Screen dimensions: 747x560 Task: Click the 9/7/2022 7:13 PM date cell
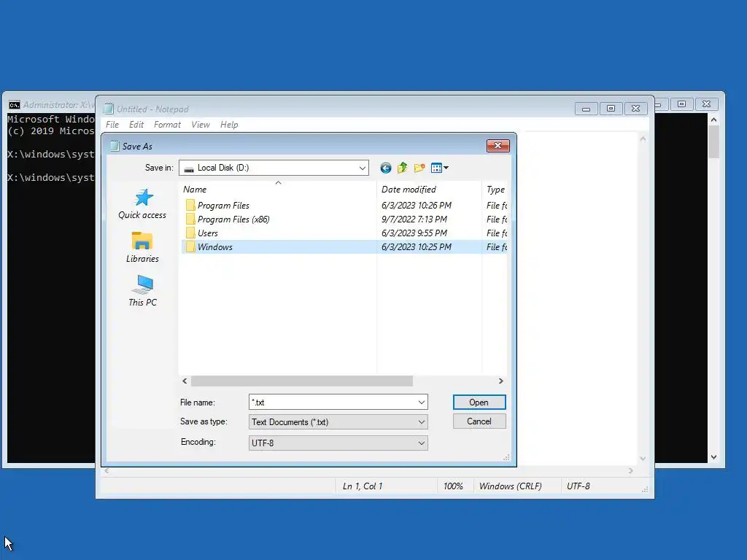[414, 219]
